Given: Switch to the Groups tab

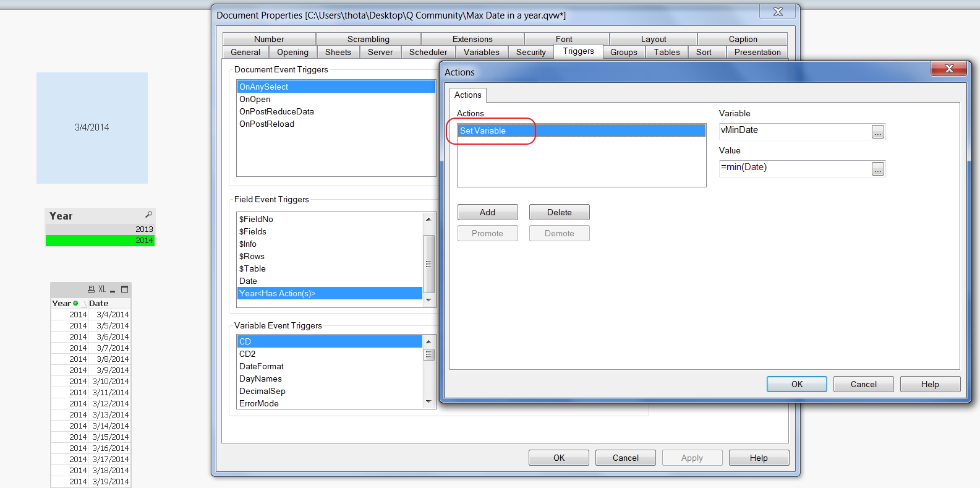Looking at the screenshot, I should click(x=624, y=52).
